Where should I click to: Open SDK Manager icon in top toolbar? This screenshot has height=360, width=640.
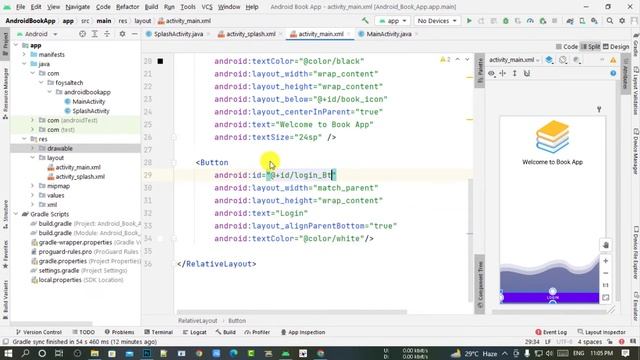coord(594,20)
